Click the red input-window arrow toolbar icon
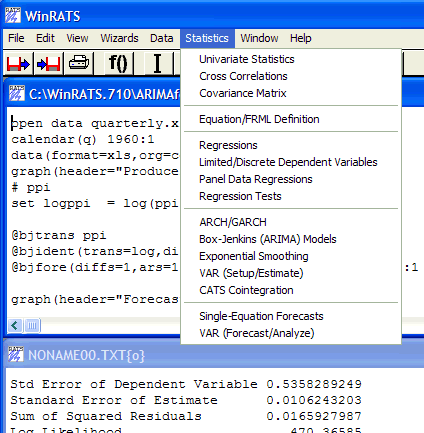The image size is (424, 433). point(19,63)
